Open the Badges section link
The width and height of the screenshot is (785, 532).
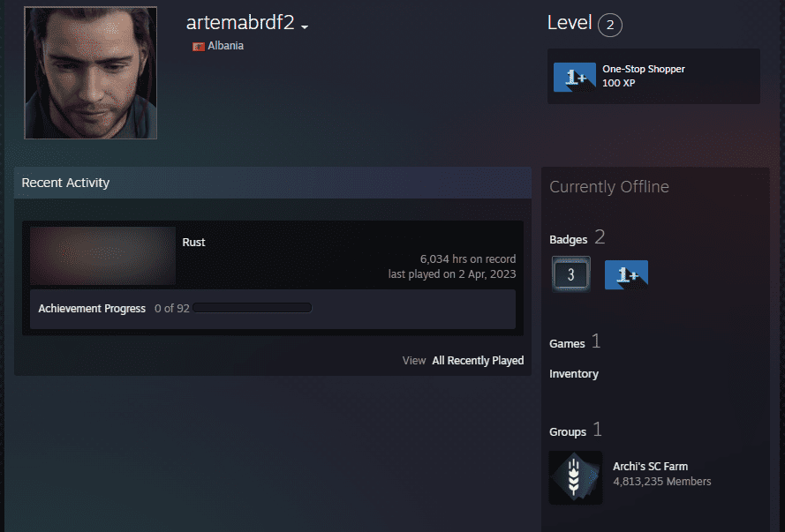click(569, 239)
